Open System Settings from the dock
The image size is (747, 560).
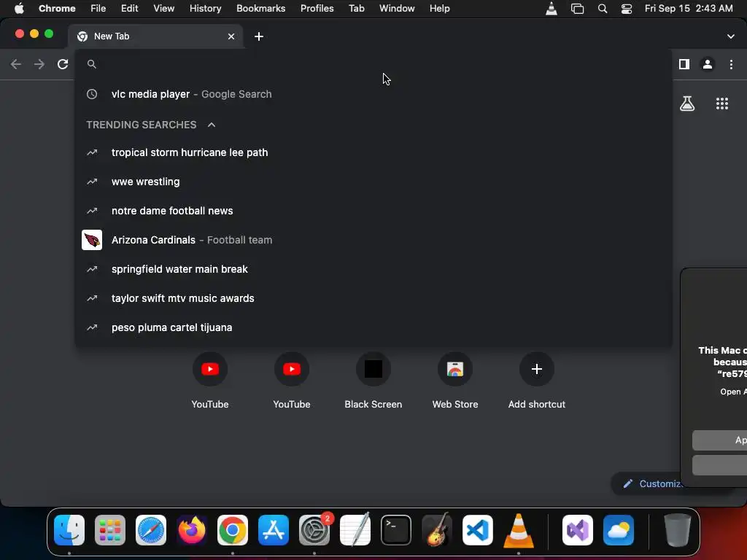coord(314,530)
